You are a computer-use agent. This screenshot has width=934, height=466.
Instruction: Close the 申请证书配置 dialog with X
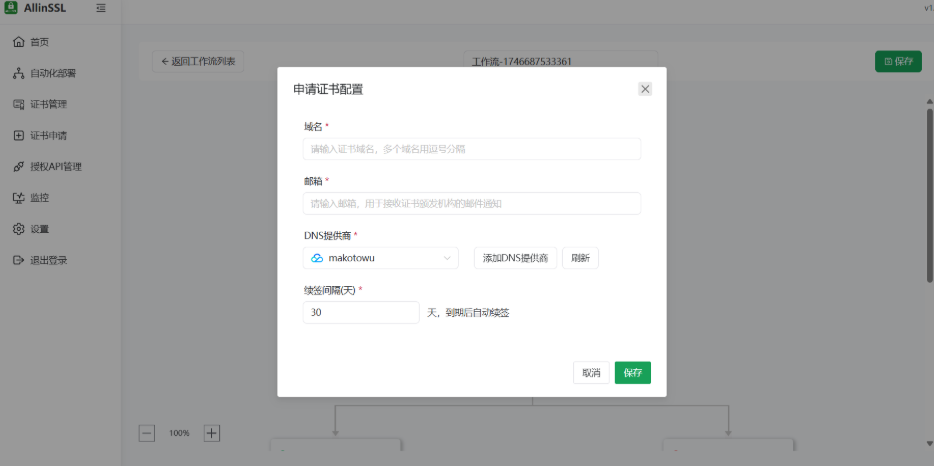[645, 89]
